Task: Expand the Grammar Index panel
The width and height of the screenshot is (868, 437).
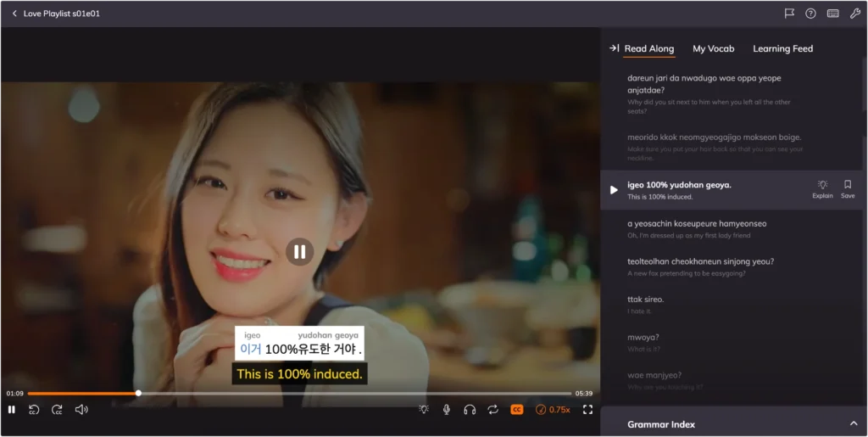Action: pos(853,423)
